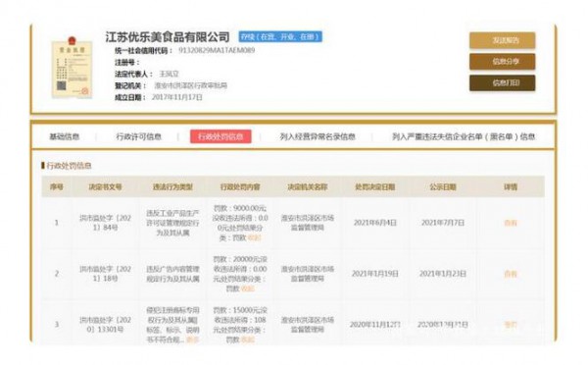Open the 列入经营异常名录信息 tab
Screen dimensions: 588x365
[x=318, y=136]
